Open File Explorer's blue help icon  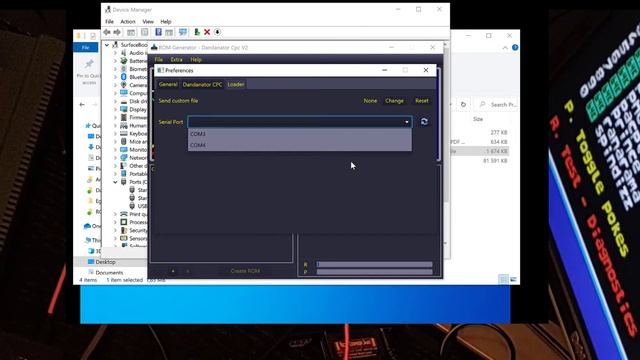(x=515, y=48)
